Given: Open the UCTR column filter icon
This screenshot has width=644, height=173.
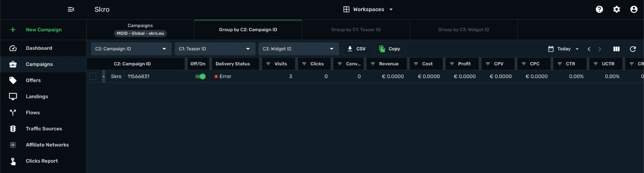Looking at the screenshot, I should tap(596, 64).
